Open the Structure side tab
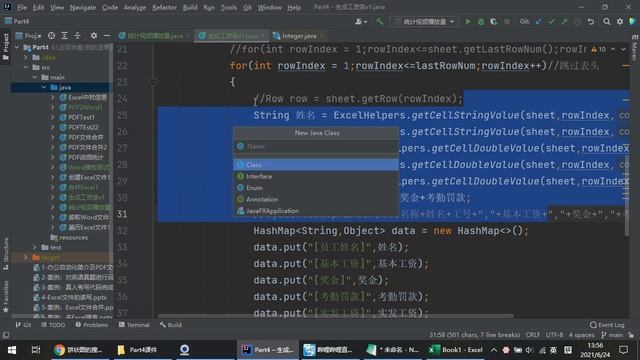 pos(5,253)
